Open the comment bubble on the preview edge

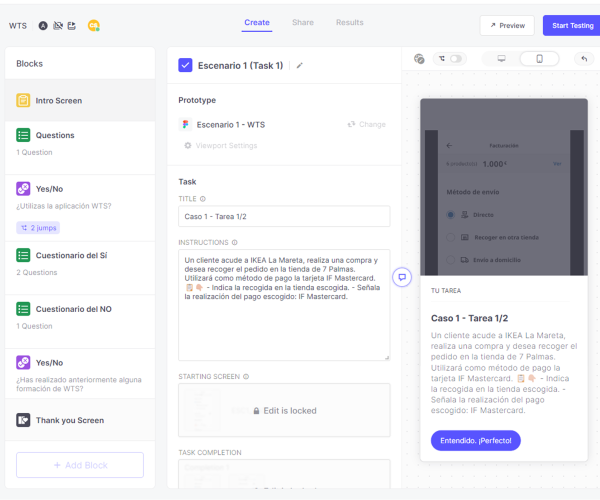(401, 277)
